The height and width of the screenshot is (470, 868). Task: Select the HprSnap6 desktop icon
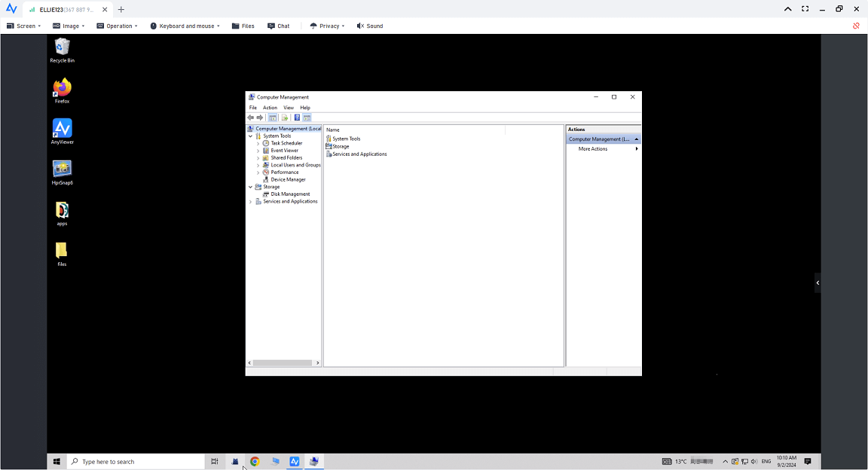pos(62,172)
